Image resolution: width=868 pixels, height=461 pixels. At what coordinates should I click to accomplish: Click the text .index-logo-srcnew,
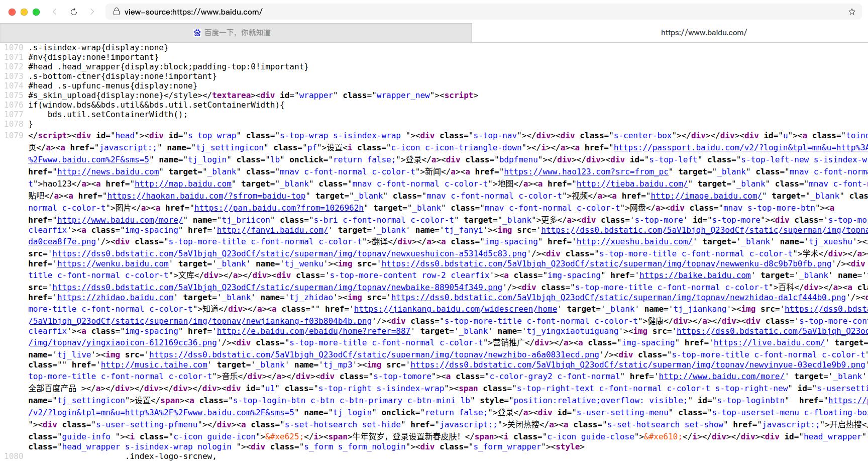pos(171,456)
